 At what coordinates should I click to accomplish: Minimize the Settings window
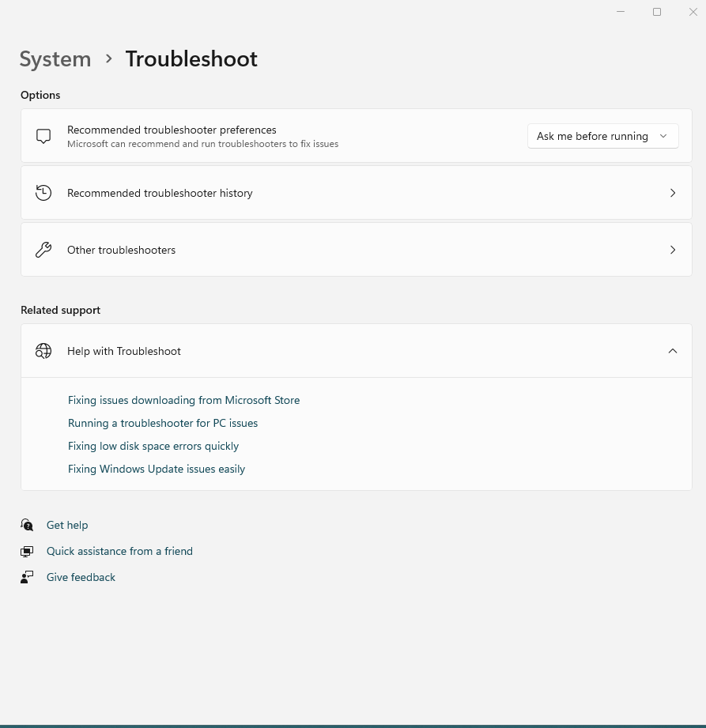tap(621, 12)
